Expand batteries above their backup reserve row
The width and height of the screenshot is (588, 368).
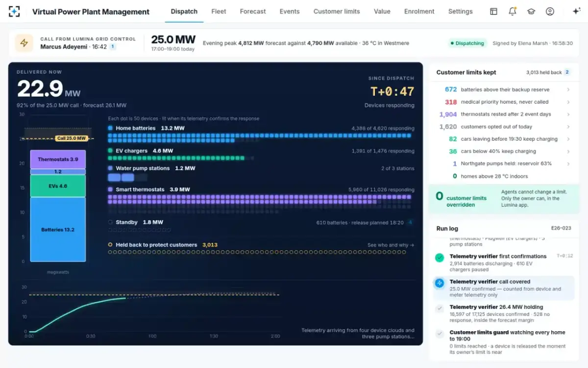point(504,90)
